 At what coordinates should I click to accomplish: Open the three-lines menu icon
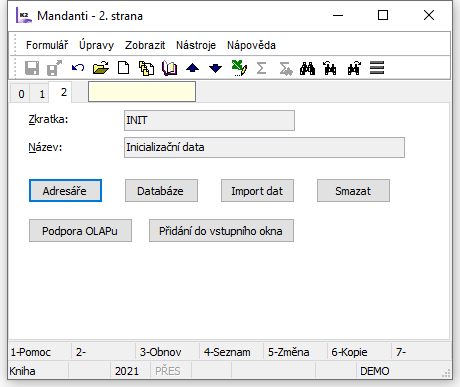[377, 68]
